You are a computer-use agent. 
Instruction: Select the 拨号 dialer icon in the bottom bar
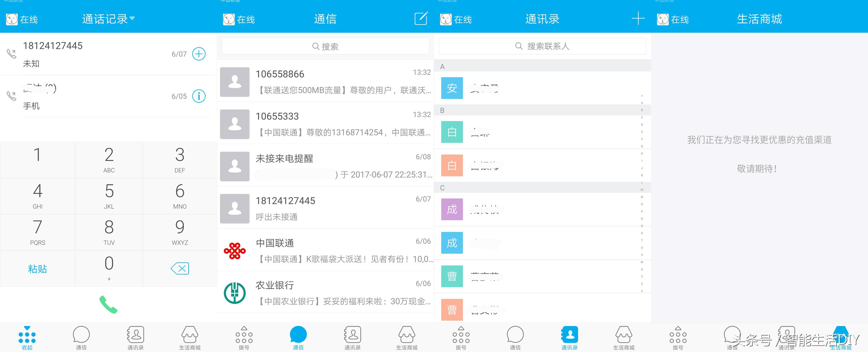[244, 337]
